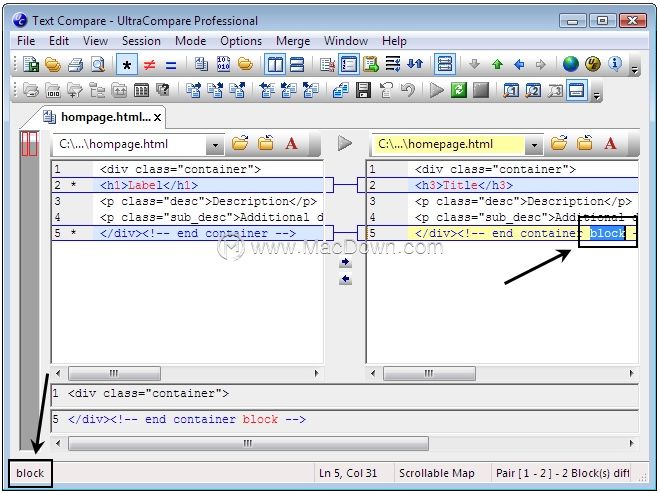This screenshot has width=660, height=493.
Task: Toggle the output window pane icon
Action: tap(576, 90)
